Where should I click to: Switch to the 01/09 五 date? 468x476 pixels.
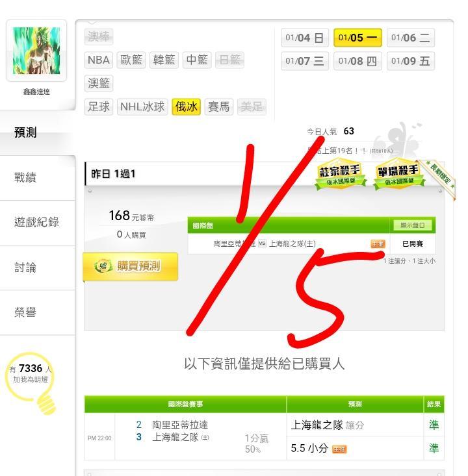(411, 61)
